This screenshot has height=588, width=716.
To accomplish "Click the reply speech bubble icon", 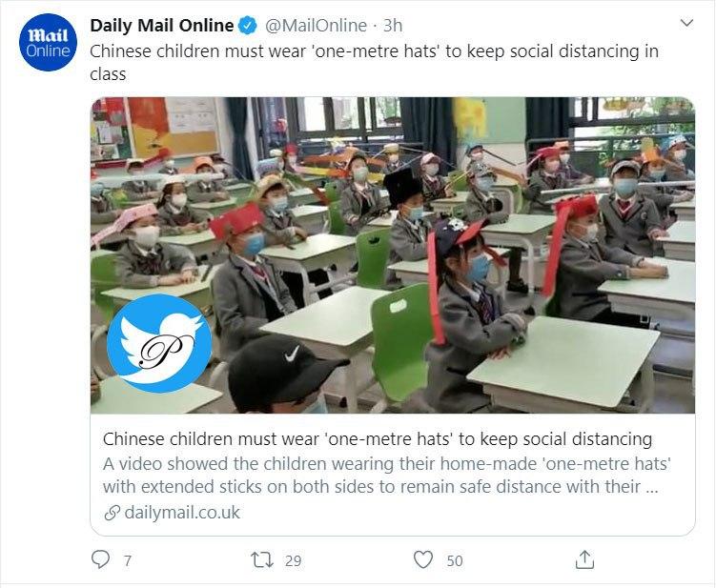I will click(100, 559).
